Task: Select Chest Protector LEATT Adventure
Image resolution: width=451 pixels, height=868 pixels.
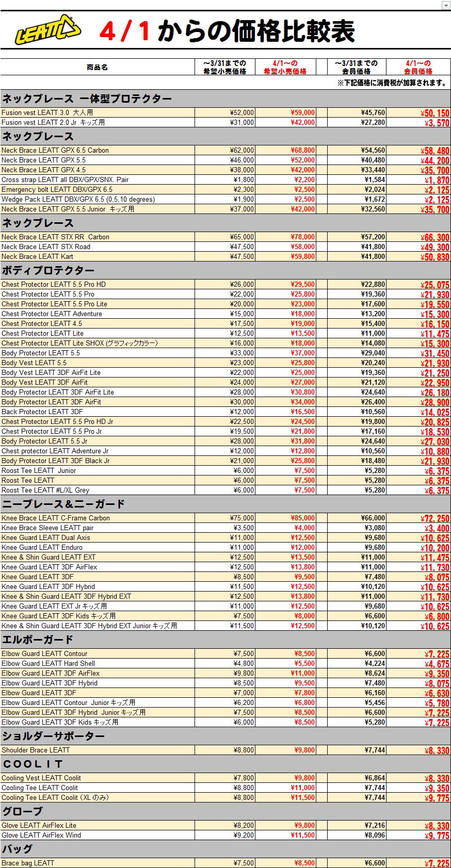Action: point(52,314)
